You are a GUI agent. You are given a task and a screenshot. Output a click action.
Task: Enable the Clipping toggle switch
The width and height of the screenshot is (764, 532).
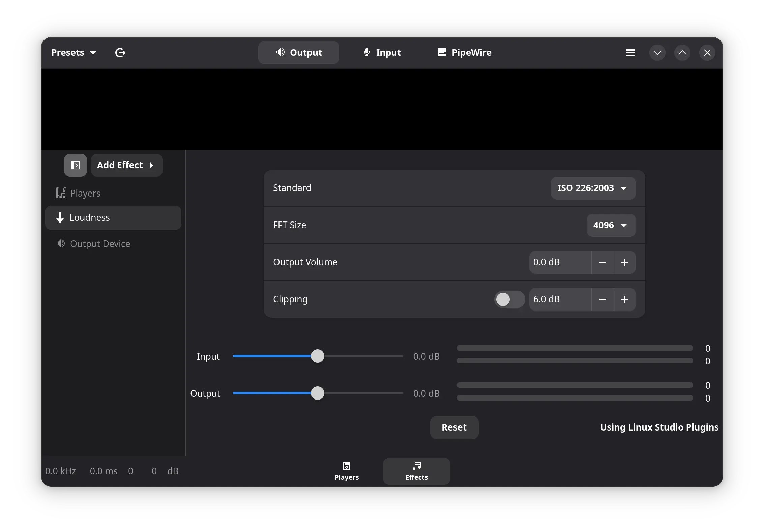point(509,299)
